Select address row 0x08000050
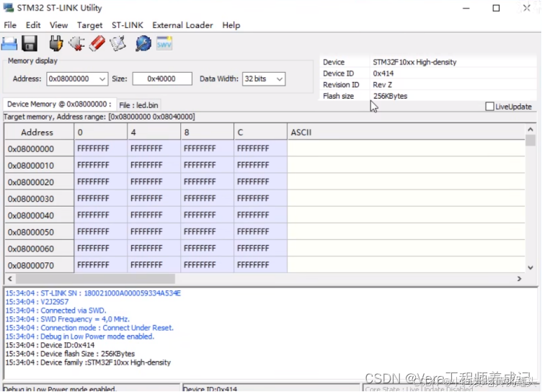Screen dimensions: 542x392 click(39, 231)
